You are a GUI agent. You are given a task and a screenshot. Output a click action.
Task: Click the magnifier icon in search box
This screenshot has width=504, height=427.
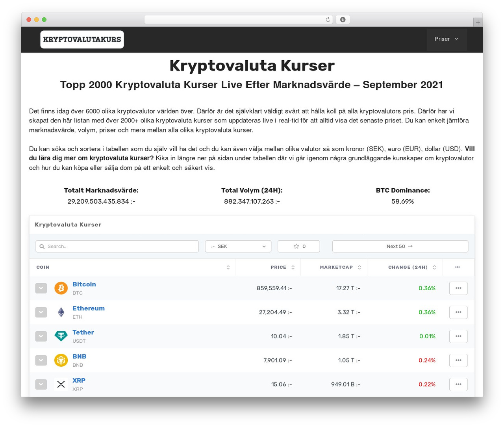[x=42, y=247]
